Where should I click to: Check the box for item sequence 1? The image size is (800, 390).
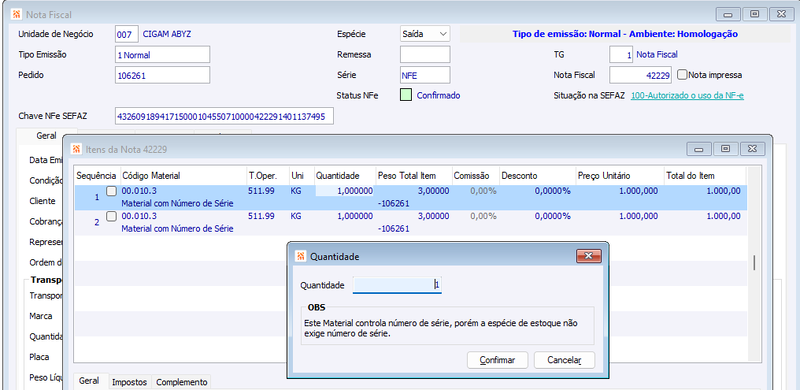pyautogui.click(x=111, y=191)
